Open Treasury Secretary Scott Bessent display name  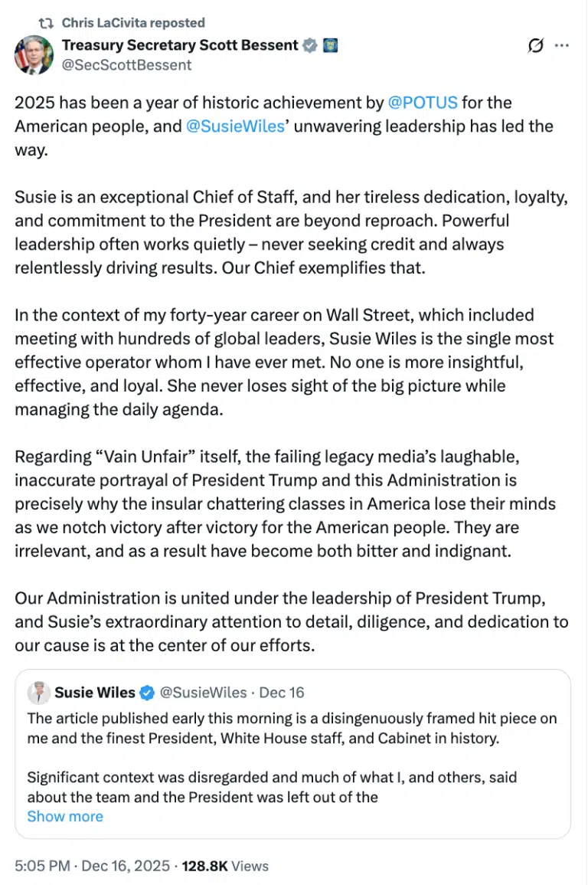point(180,45)
